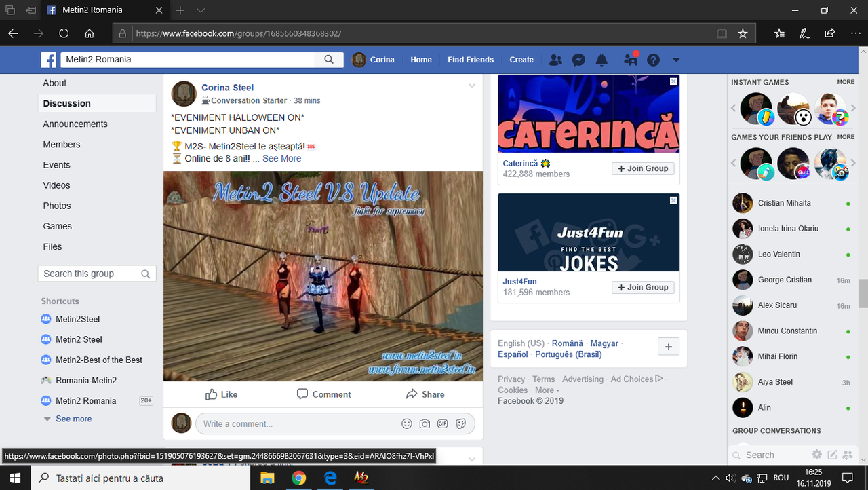The height and width of the screenshot is (490, 868).
Task: Expand See more under Shortcuts
Action: pyautogui.click(x=73, y=419)
